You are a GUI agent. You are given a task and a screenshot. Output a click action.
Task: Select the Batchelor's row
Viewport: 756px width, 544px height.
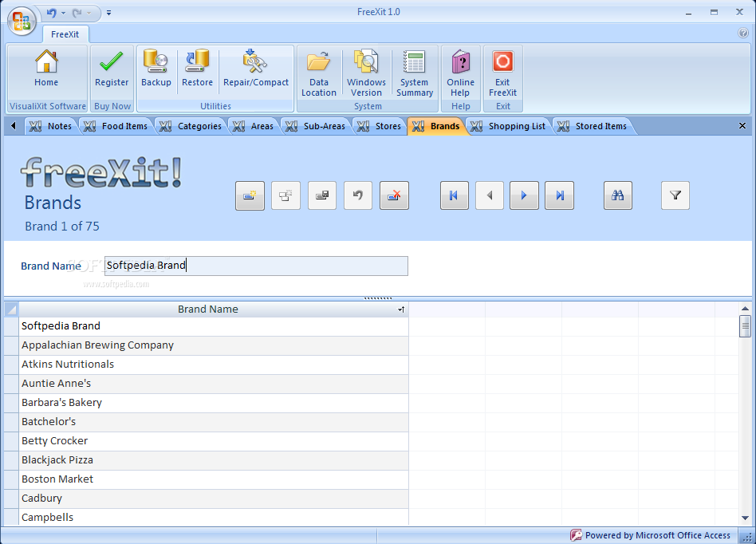click(x=214, y=422)
